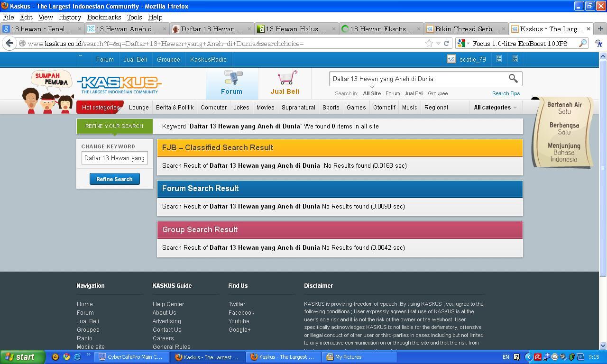Open the Otomotif category

[384, 107]
